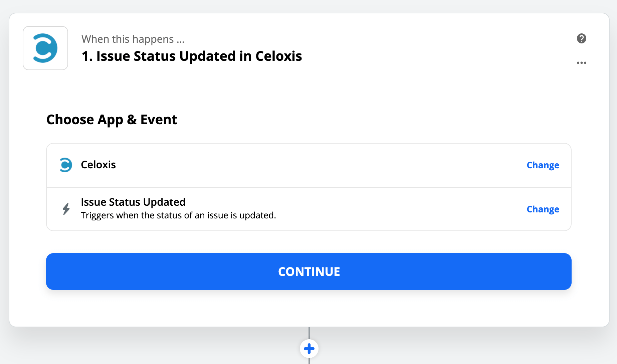Click the Celoxis app name text
Screen dimensions: 617x364
98,165
